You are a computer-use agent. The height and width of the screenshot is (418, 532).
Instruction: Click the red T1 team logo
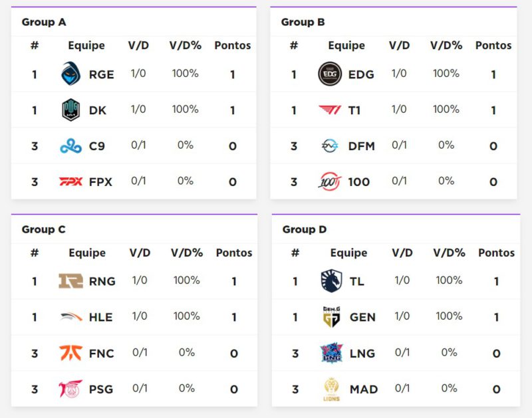coord(330,110)
